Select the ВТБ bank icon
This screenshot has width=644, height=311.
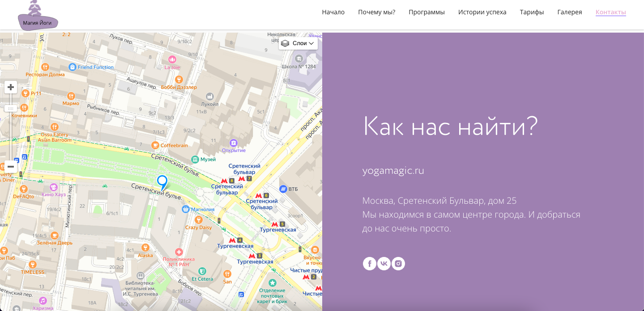click(283, 189)
